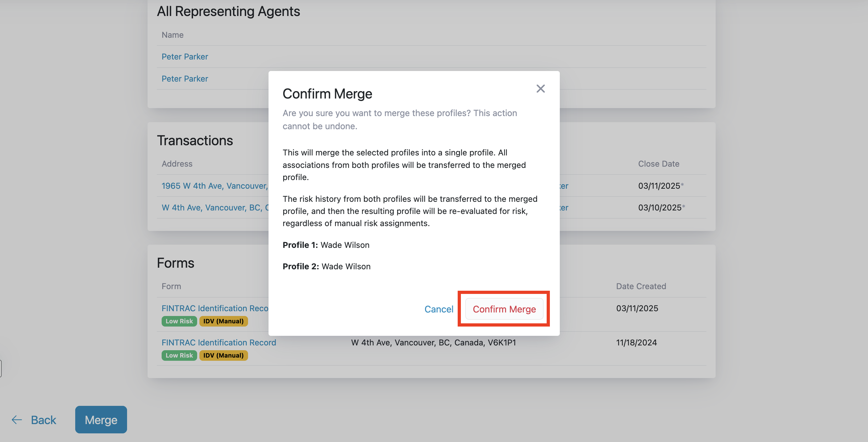This screenshot has width=868, height=442.
Task: Click the Confirm Merge button
Action: click(504, 309)
